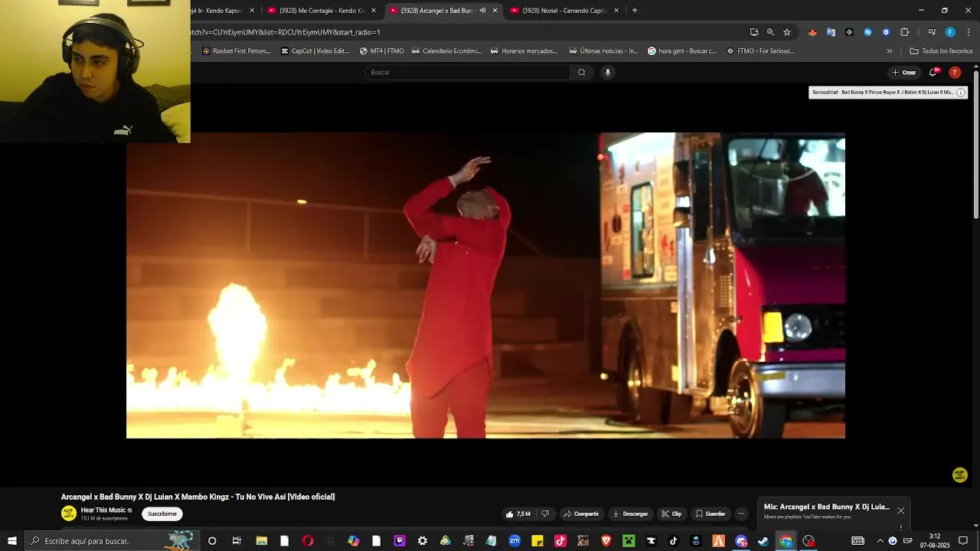Open 'FTMO - For Serious...' bookmark

[760, 51]
